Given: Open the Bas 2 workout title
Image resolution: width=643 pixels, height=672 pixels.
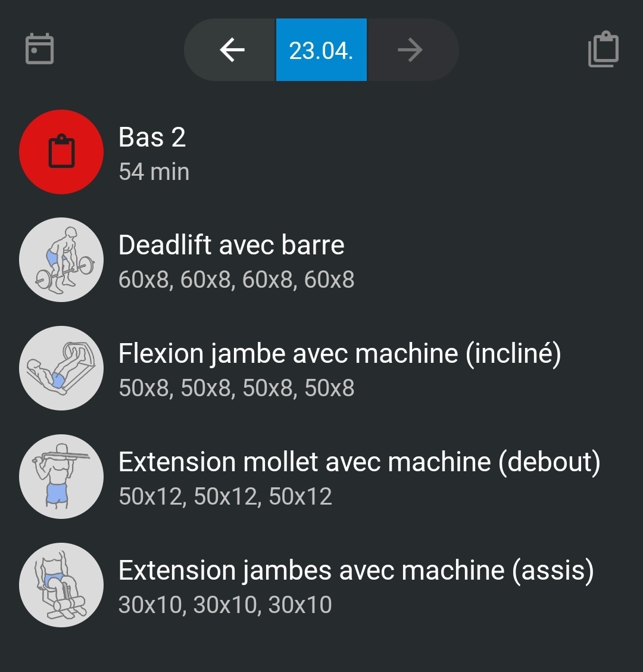Looking at the screenshot, I should click(x=152, y=138).
